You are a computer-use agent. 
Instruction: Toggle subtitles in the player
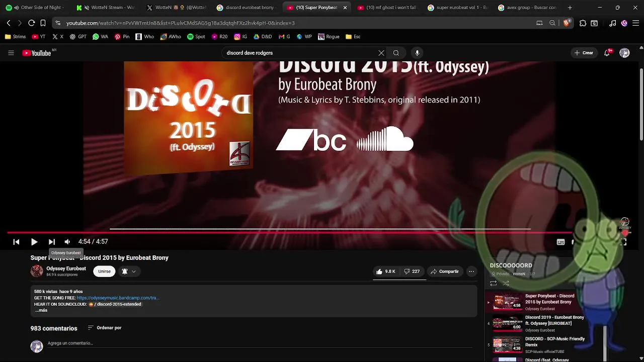coord(560,242)
